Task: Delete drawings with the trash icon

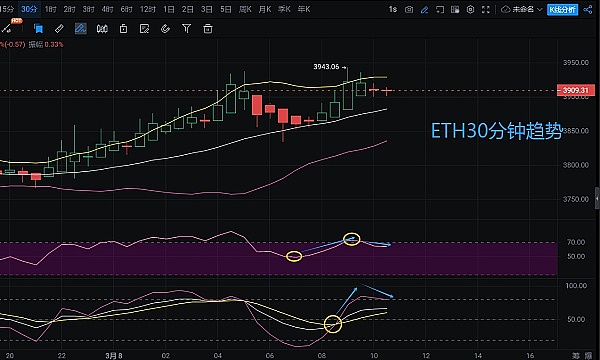Action: pos(208,29)
